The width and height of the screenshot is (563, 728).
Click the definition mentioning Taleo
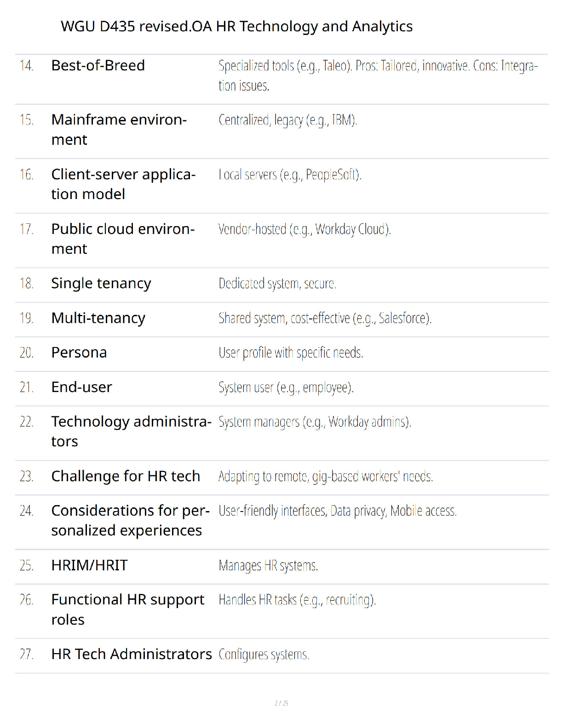378,75
